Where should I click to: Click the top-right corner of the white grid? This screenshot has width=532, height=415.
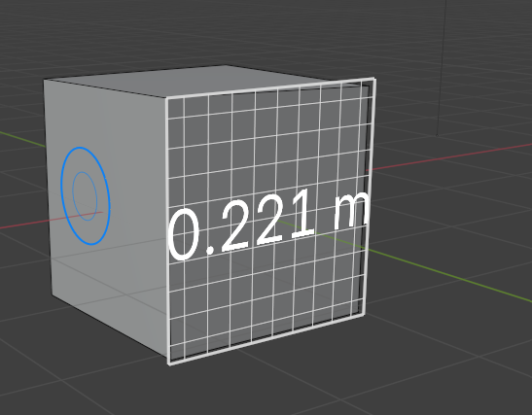pyautogui.click(x=374, y=79)
